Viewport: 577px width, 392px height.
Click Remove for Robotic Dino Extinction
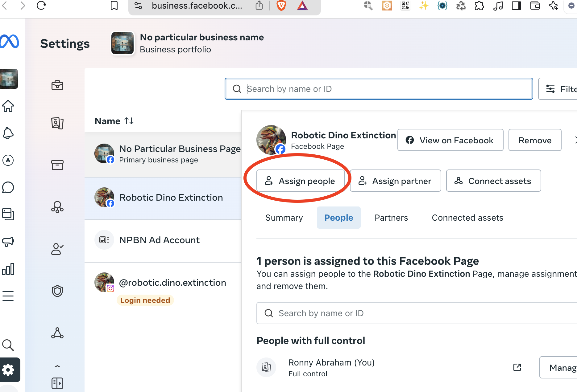[535, 140]
